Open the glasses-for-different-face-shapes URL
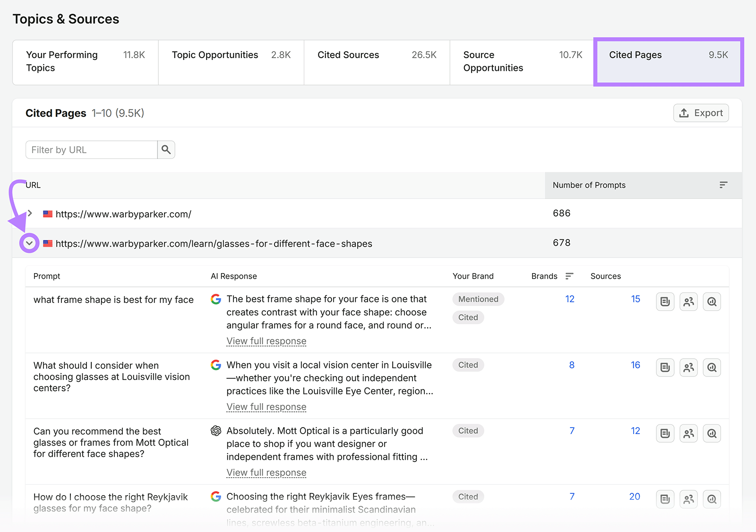Viewport: 756px width, 532px height. pos(214,244)
